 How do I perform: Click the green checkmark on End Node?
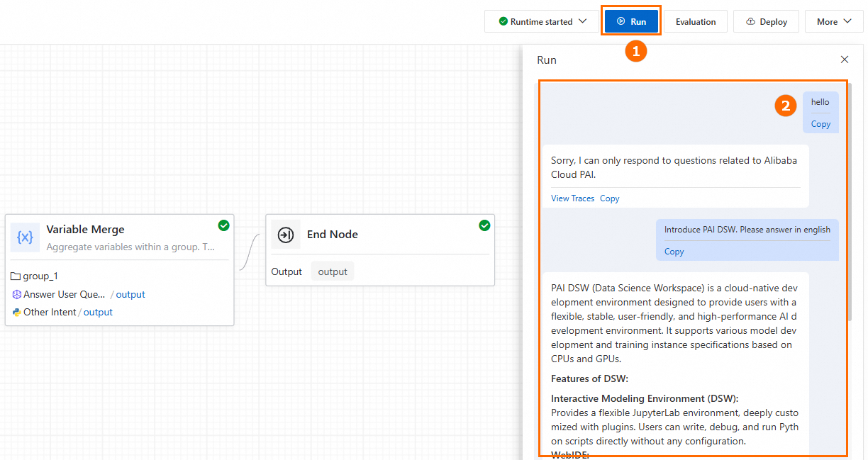pyautogui.click(x=485, y=225)
